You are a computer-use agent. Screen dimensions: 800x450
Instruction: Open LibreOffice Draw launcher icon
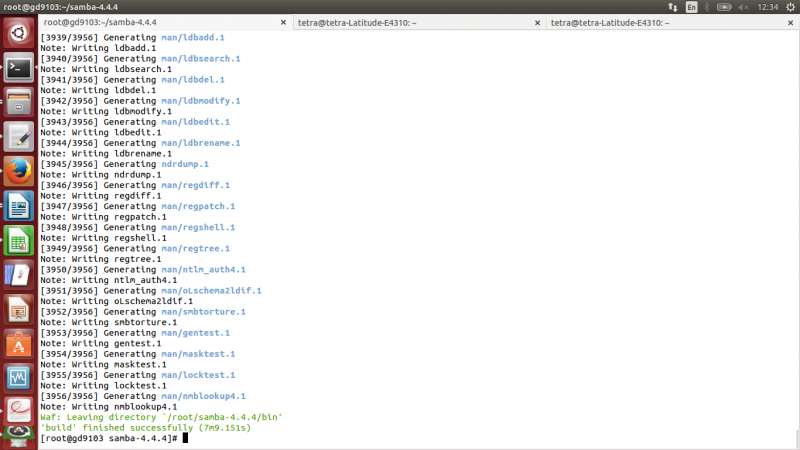point(18,276)
